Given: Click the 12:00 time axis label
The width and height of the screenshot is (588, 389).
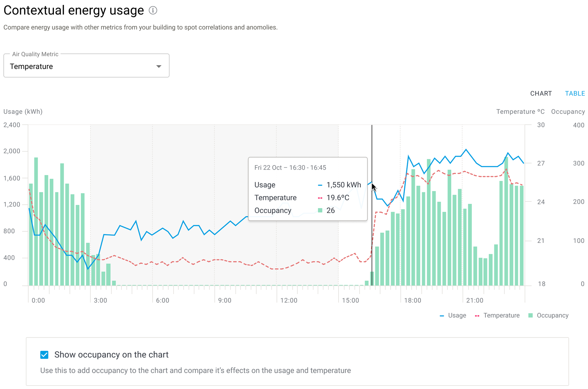Looking at the screenshot, I should coord(289,300).
